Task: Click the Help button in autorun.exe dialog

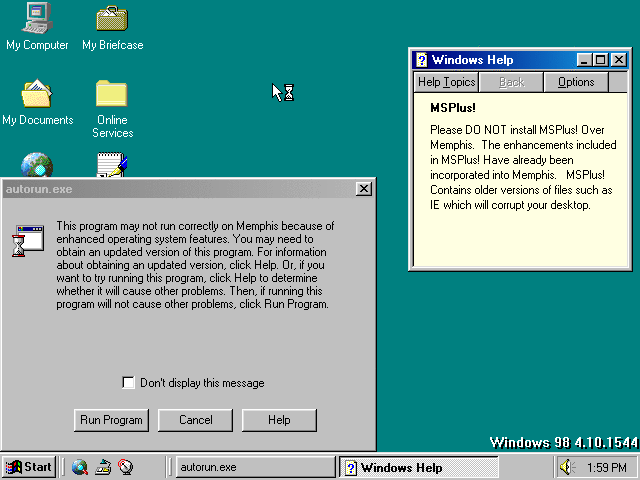Action: coord(279,420)
